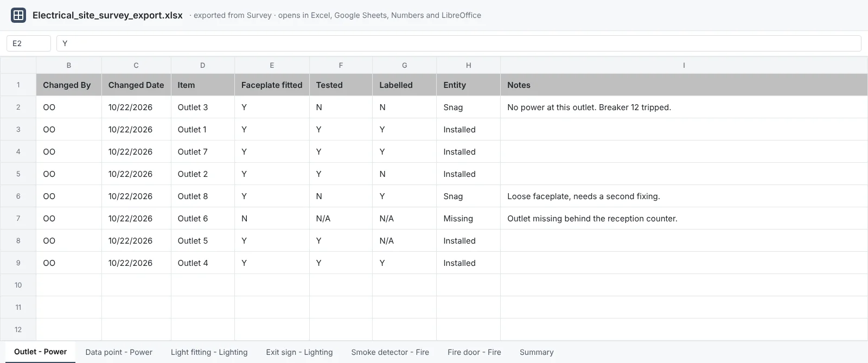
Task: Select Tested N cell for Outlet 8
Action: click(341, 196)
